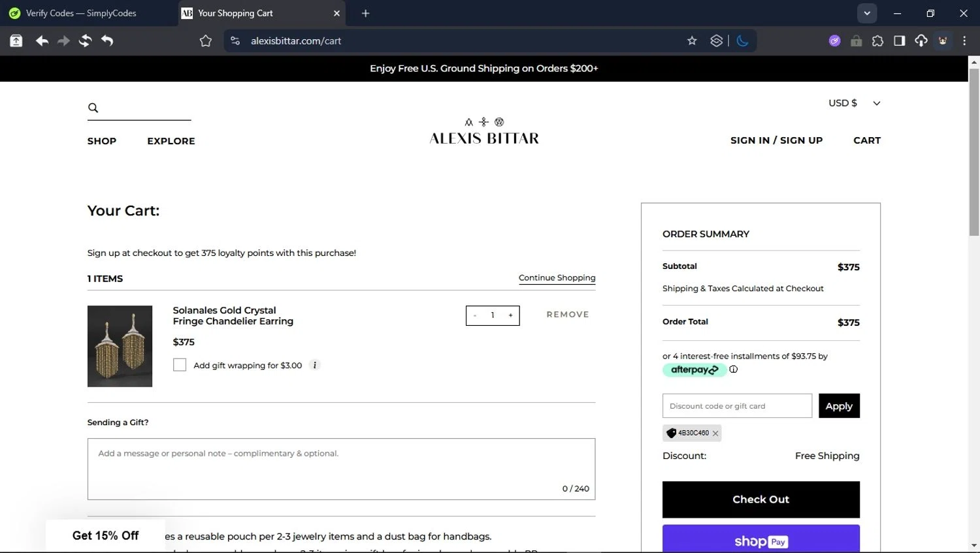Screen dimensions: 980x553
Task: Open the SHOP menu
Action: click(102, 141)
